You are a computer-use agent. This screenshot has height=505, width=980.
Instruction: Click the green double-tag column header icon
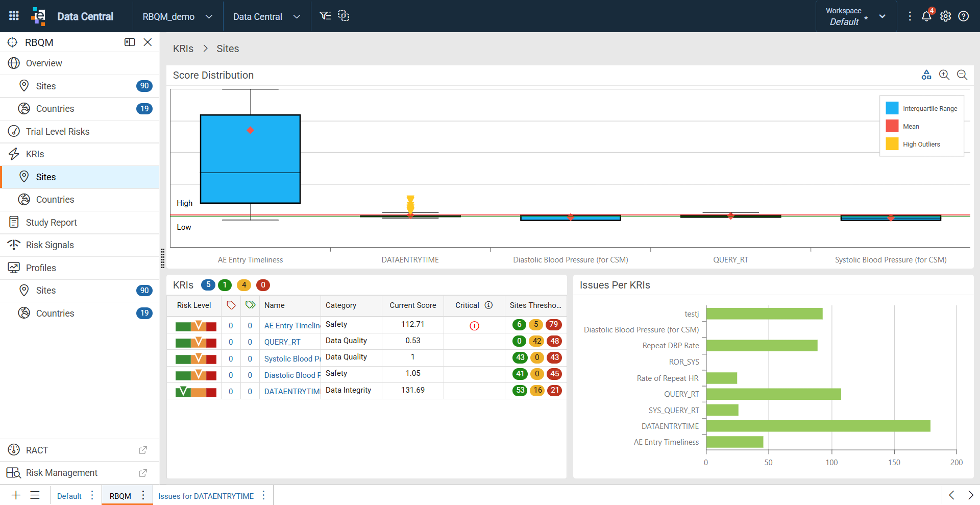[x=250, y=305]
